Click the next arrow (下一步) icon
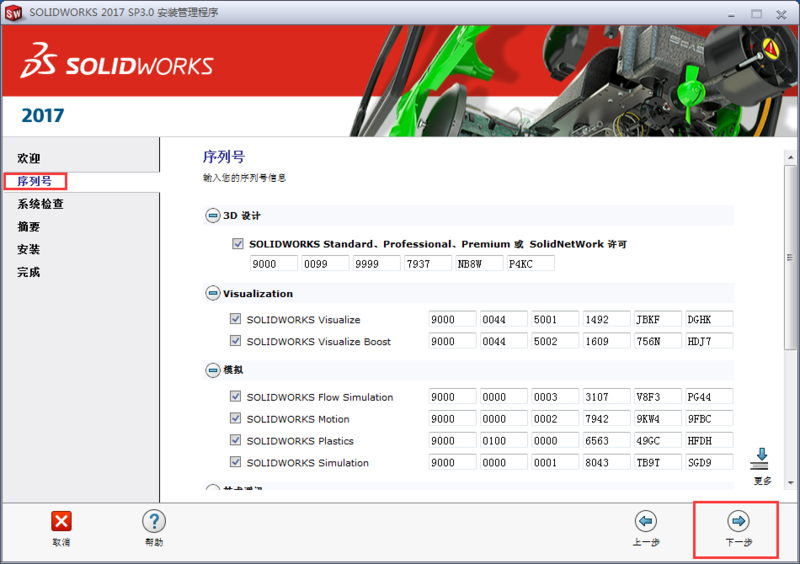This screenshot has height=564, width=800. 738,522
